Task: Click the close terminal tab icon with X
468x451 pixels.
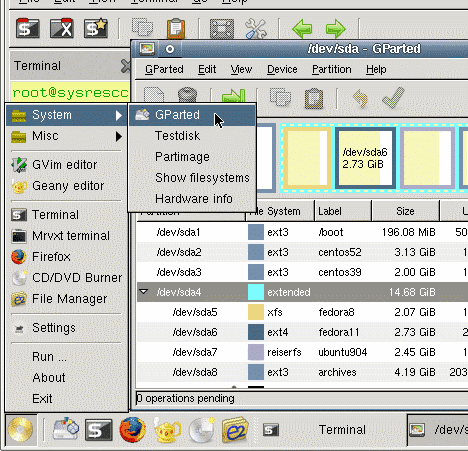Action: [62, 28]
